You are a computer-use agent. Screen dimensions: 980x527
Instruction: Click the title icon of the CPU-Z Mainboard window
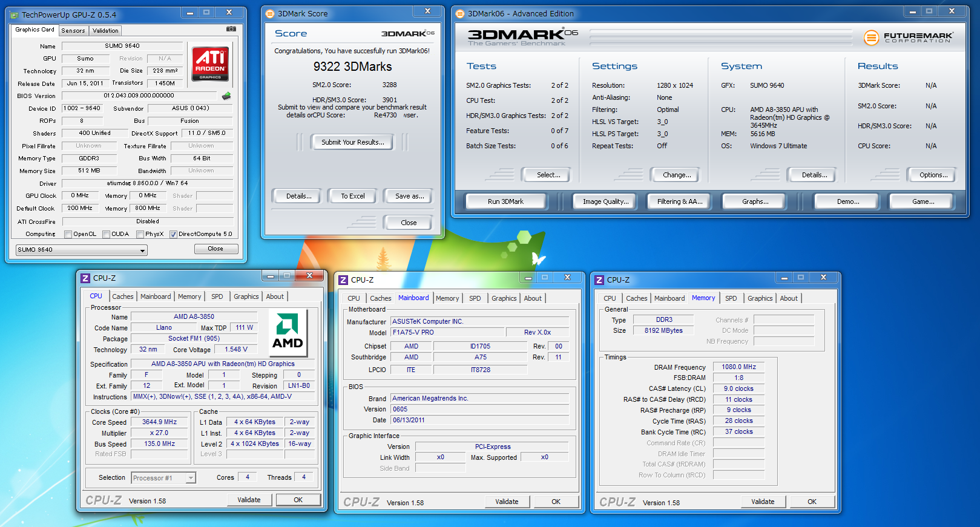pyautogui.click(x=343, y=280)
